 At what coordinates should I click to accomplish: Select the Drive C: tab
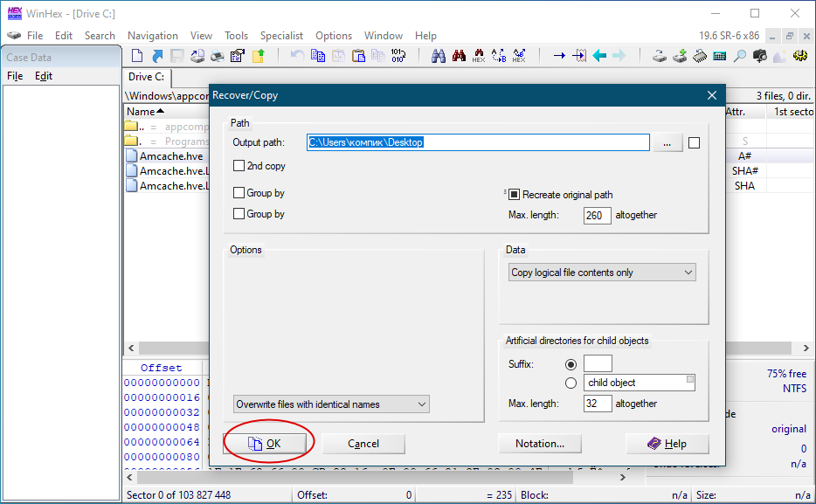point(146,77)
